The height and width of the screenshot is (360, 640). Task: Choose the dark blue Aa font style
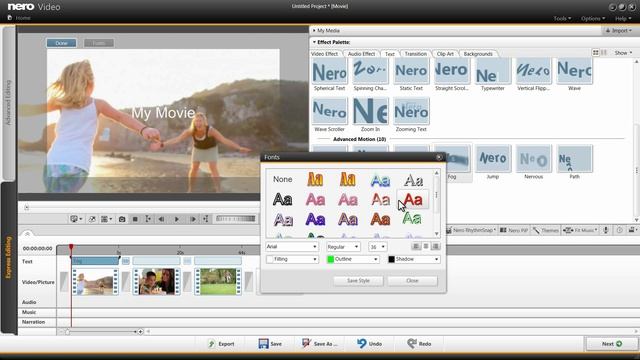coord(315,220)
